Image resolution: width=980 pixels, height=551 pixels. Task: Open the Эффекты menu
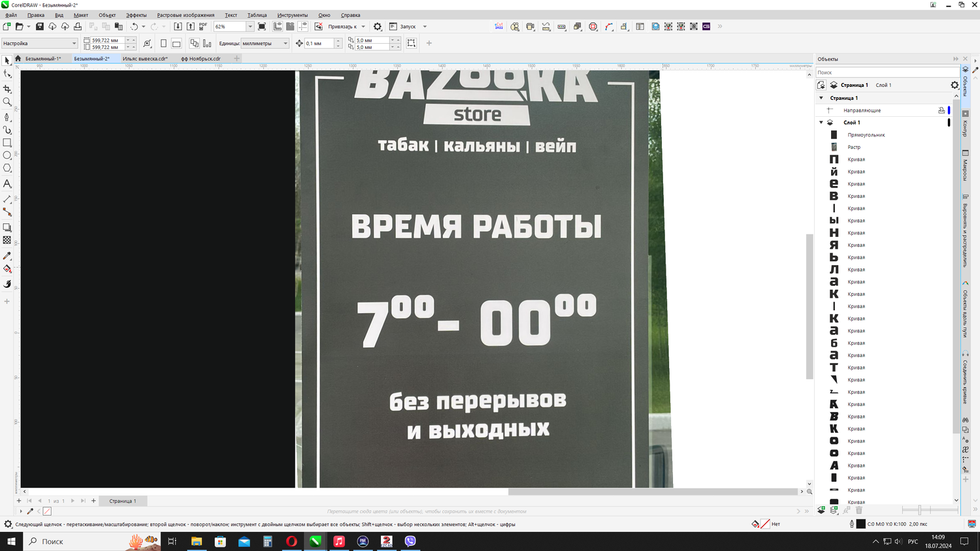coord(136,15)
